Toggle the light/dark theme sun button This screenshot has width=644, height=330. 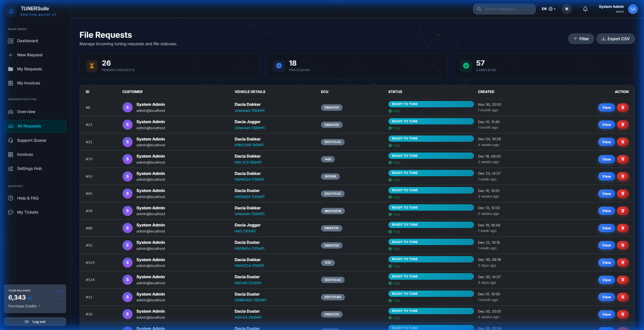pyautogui.click(x=567, y=9)
